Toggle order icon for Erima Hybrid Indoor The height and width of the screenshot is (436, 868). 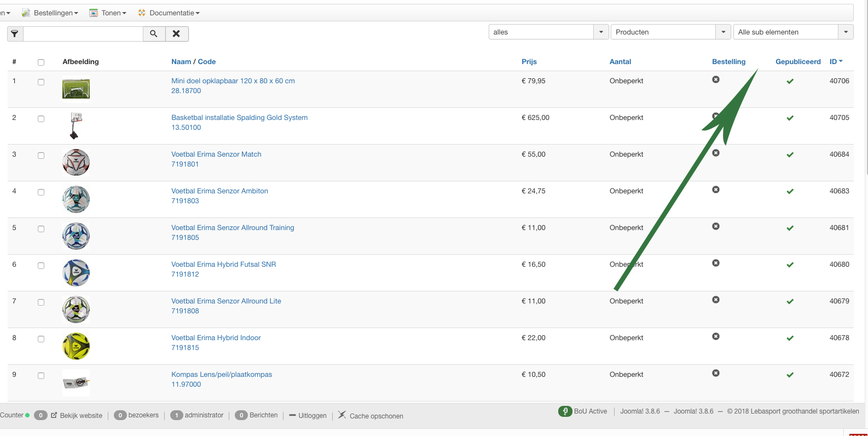pos(716,336)
